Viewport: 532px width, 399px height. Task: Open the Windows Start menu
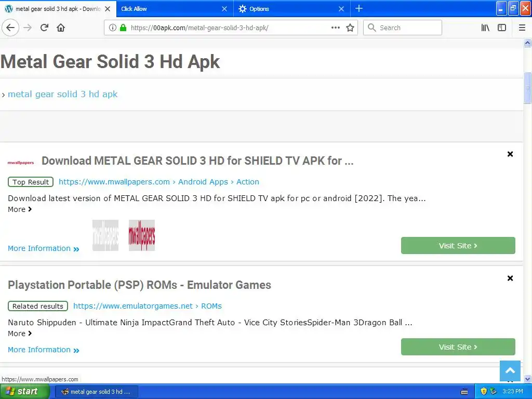pyautogui.click(x=24, y=392)
